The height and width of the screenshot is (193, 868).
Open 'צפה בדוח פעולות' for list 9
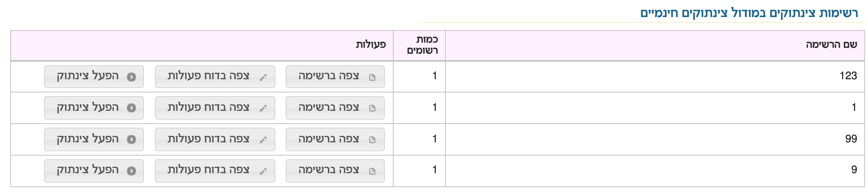tap(215, 171)
